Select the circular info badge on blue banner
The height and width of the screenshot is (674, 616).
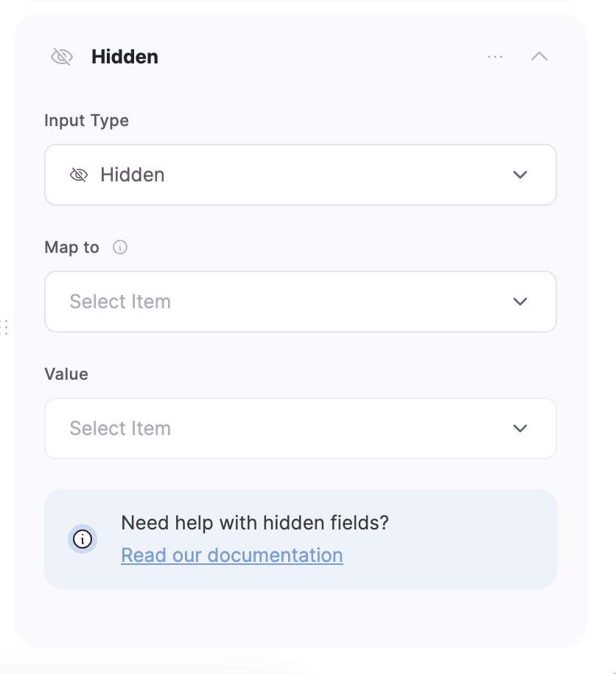tap(83, 538)
